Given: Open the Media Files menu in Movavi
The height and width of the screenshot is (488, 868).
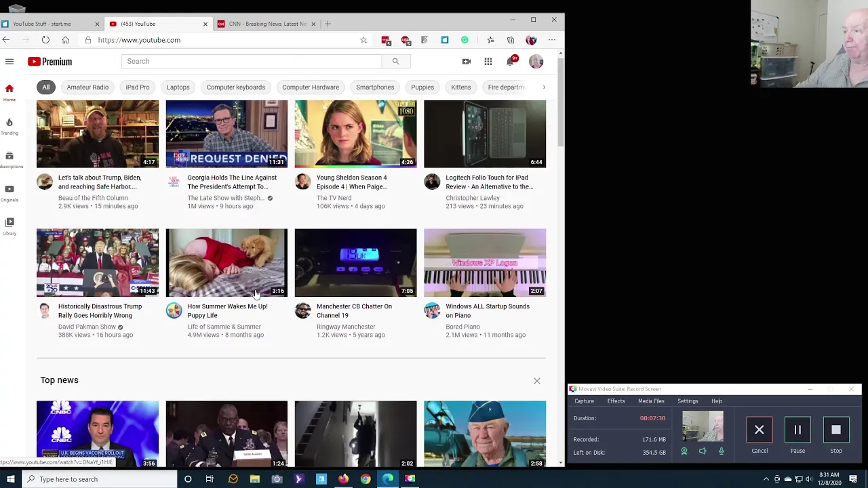Looking at the screenshot, I should [651, 401].
